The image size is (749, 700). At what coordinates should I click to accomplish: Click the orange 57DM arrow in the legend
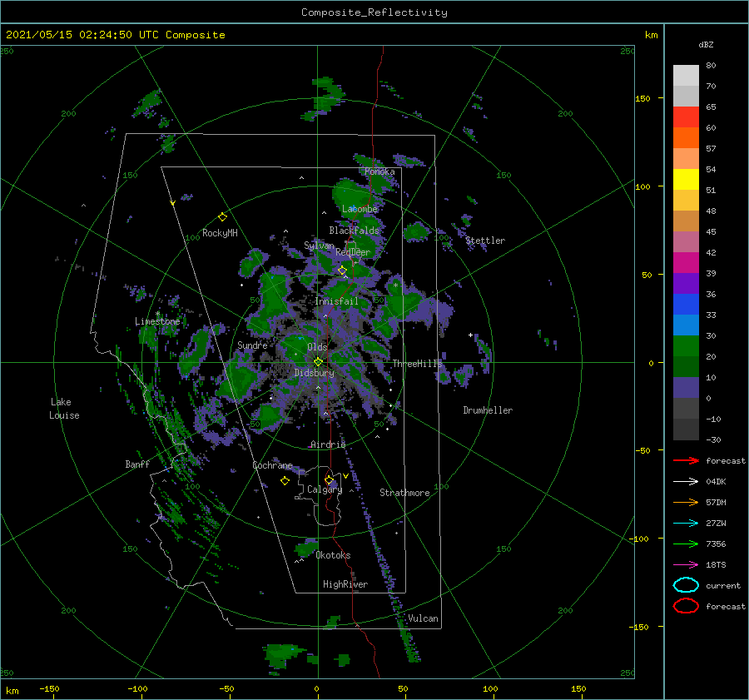click(x=686, y=502)
